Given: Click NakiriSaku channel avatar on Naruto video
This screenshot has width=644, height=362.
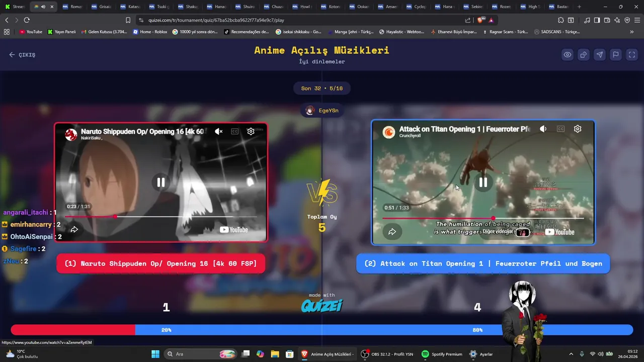Looking at the screenshot, I should point(71,134).
